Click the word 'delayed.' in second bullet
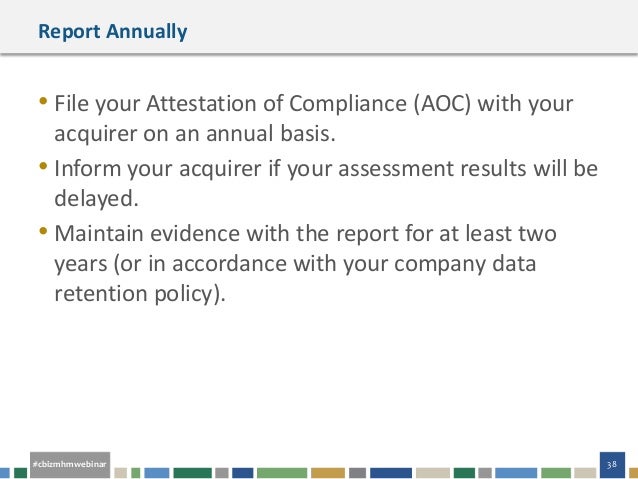This screenshot has width=638, height=479. point(96,199)
